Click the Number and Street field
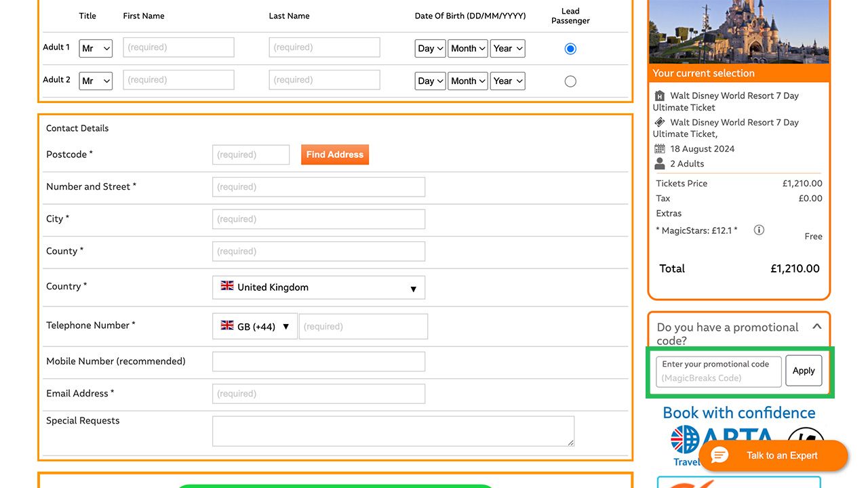This screenshot has height=488, width=868. [x=319, y=187]
